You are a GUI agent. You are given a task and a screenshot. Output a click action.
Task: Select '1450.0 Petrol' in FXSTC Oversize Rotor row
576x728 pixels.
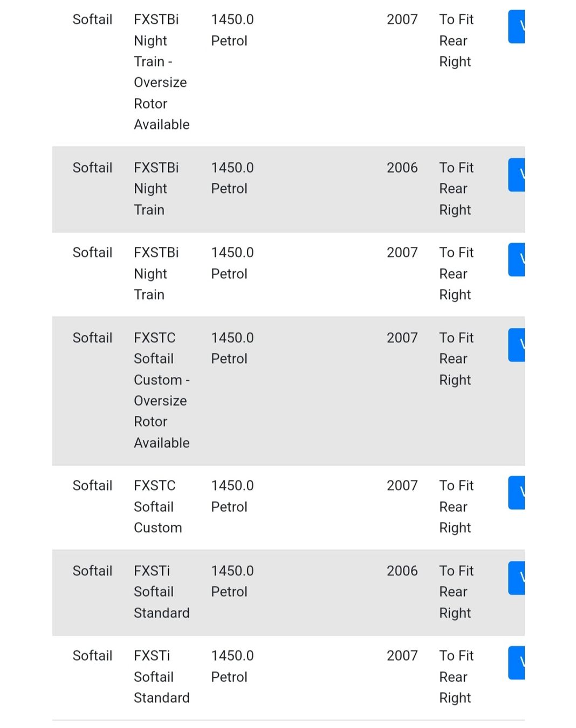pos(232,348)
